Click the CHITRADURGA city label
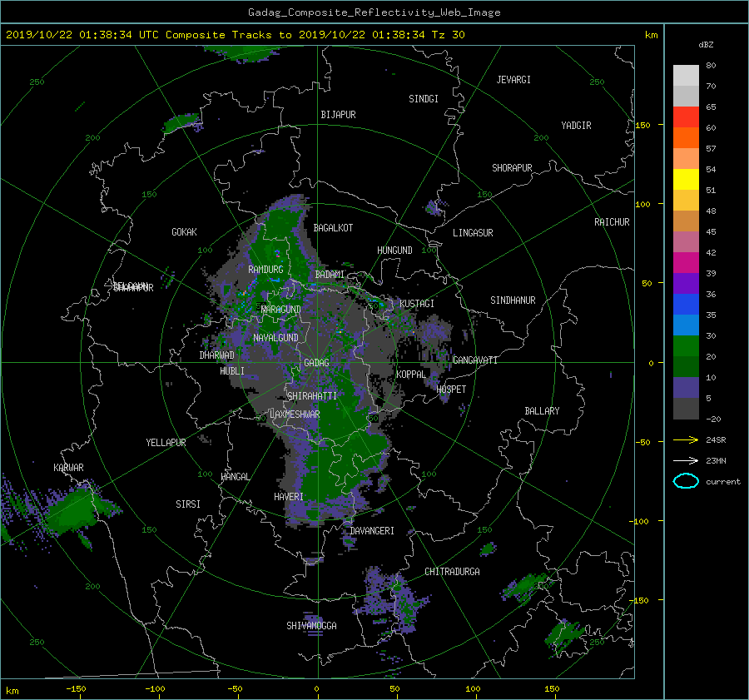 click(452, 572)
